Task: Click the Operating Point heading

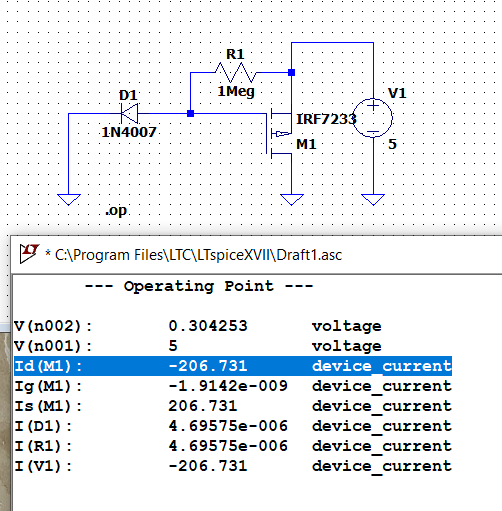Action: [x=199, y=286]
